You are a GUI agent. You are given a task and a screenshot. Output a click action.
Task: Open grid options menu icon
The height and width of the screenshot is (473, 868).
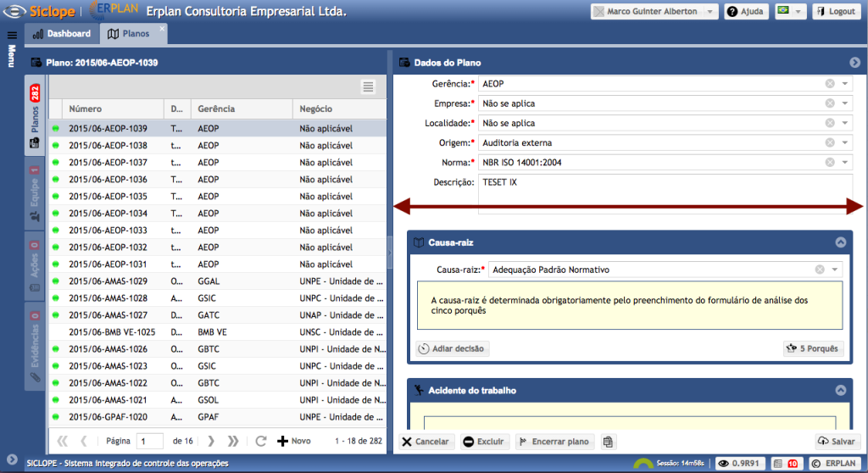tap(368, 87)
